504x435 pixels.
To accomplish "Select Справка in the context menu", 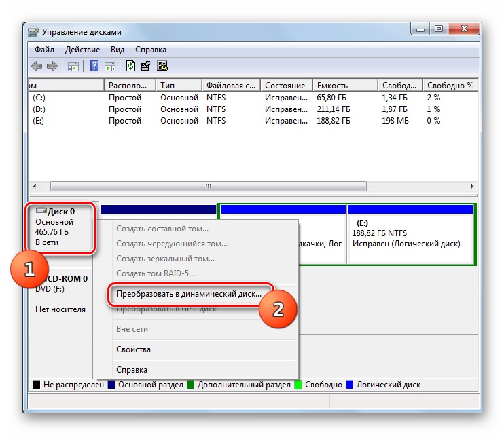I will coord(132,370).
